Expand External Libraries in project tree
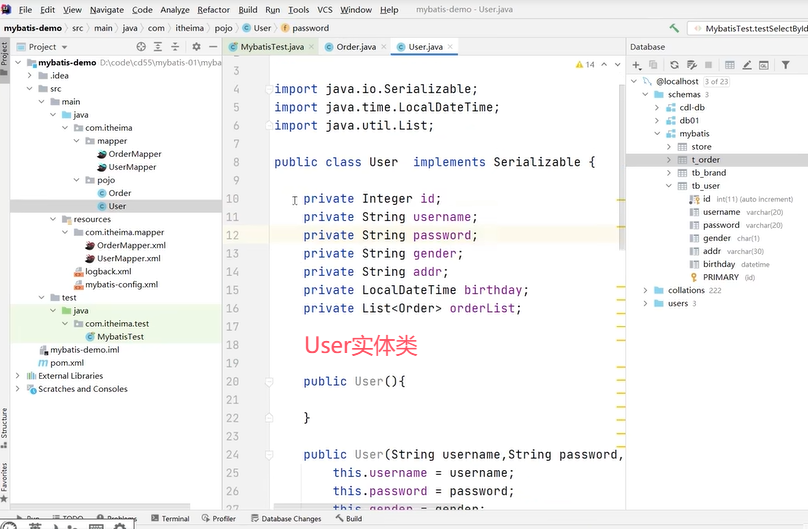This screenshot has height=529, width=808. (18, 376)
